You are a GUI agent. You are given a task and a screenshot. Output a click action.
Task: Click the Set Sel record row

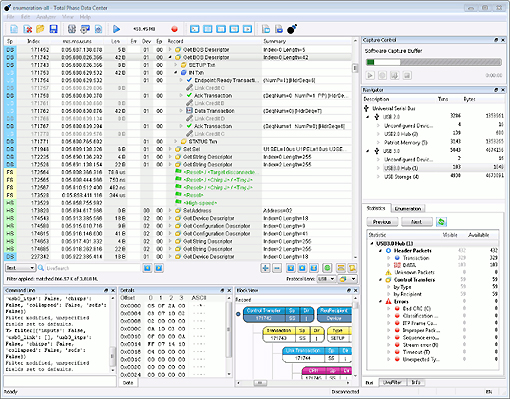pyautogui.click(x=178, y=149)
